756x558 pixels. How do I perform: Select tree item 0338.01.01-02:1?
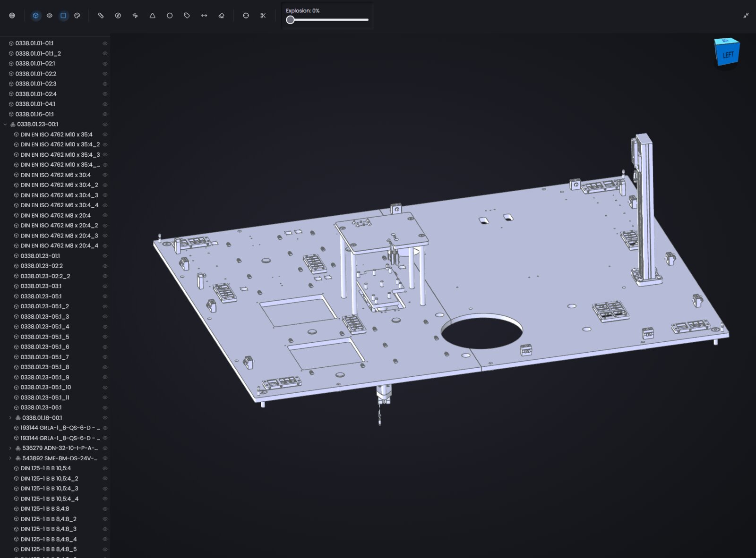tap(35, 63)
